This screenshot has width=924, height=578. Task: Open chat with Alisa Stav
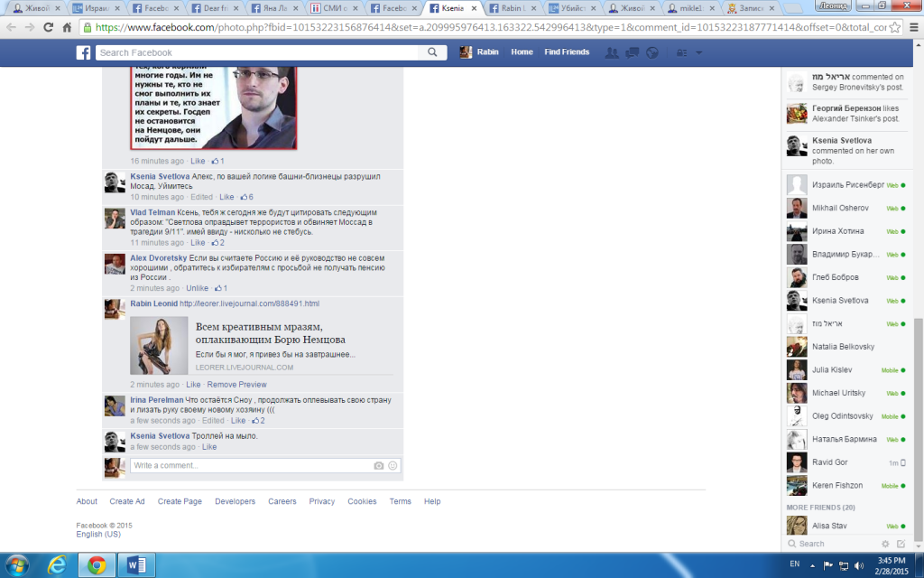845,526
